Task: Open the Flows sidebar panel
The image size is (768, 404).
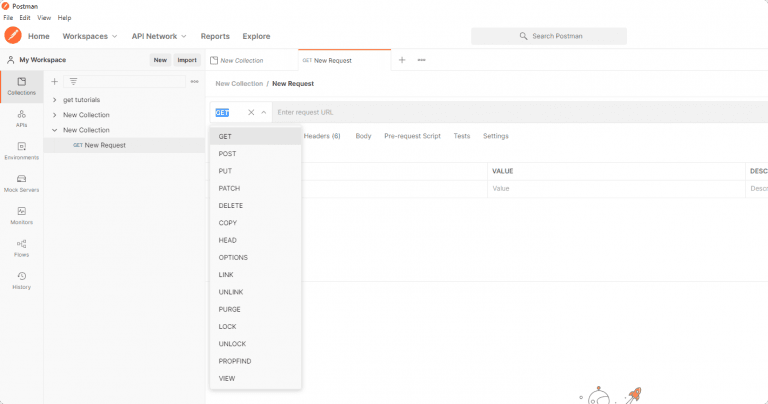Action: click(22, 248)
